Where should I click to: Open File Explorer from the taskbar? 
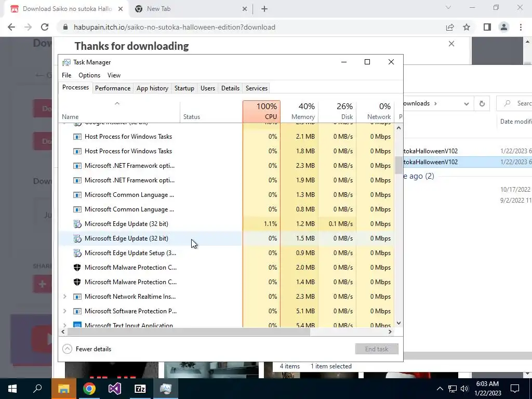pyautogui.click(x=64, y=389)
